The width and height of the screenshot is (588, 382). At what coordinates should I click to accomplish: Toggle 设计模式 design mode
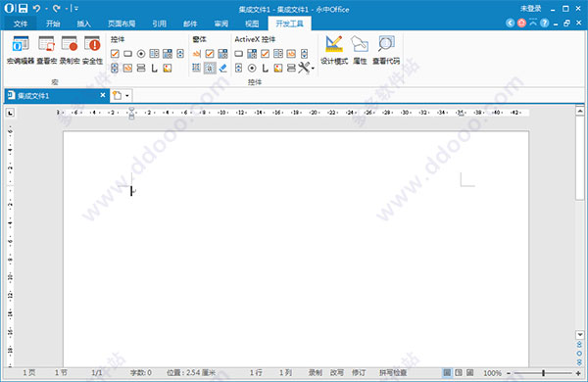[x=334, y=50]
